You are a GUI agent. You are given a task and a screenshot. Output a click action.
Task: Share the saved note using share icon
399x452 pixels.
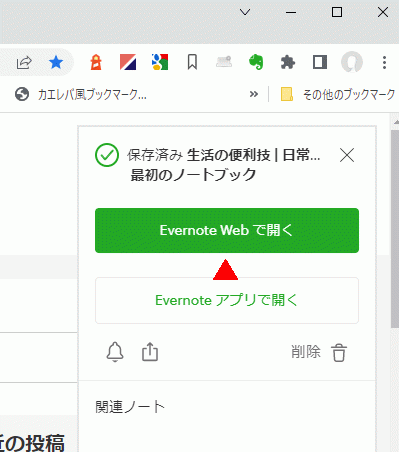point(150,352)
